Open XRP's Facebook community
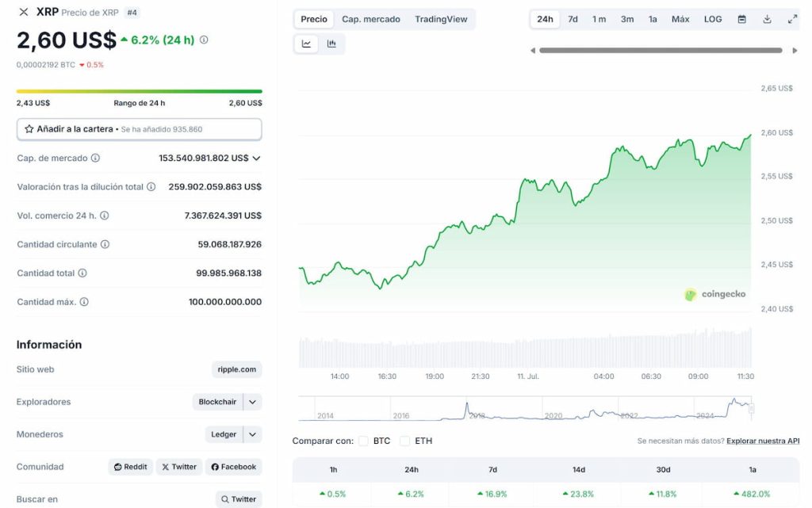The width and height of the screenshot is (812, 508). 233,467
